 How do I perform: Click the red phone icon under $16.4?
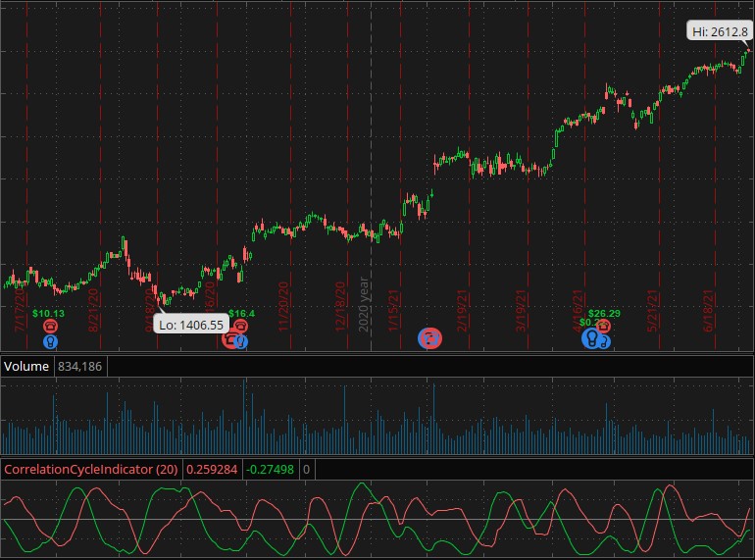[x=240, y=325]
